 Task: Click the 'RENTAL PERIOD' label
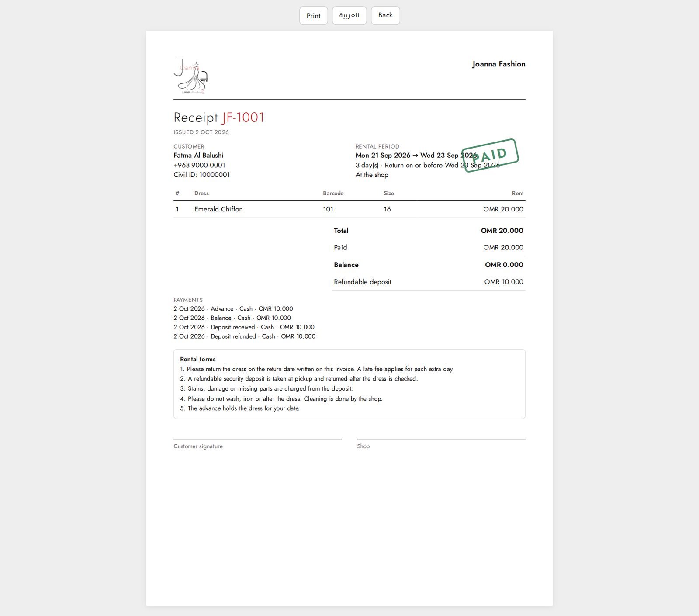(377, 146)
